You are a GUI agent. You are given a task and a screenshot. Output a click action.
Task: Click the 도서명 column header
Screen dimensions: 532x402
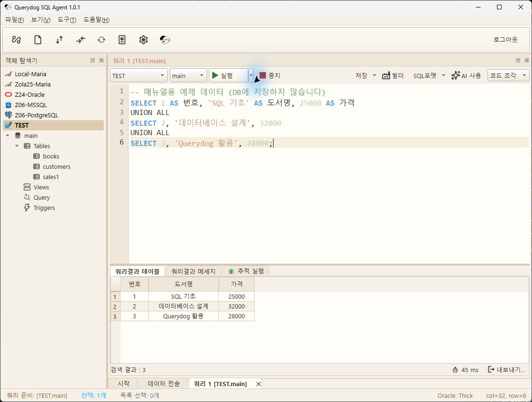tap(184, 284)
